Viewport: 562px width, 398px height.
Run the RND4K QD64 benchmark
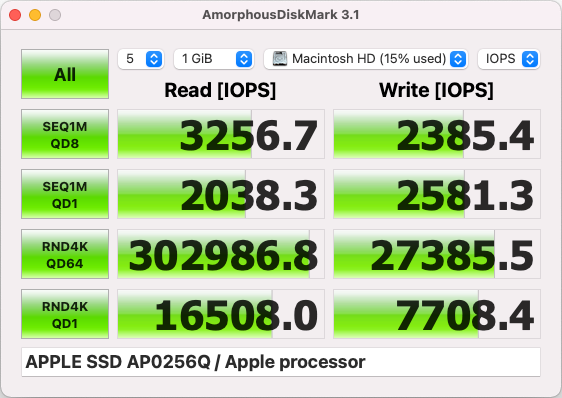tap(65, 254)
